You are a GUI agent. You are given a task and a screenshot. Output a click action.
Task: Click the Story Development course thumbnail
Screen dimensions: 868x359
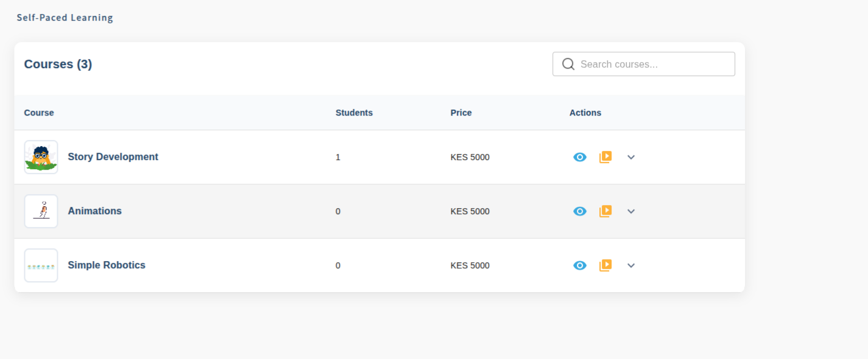coord(41,157)
